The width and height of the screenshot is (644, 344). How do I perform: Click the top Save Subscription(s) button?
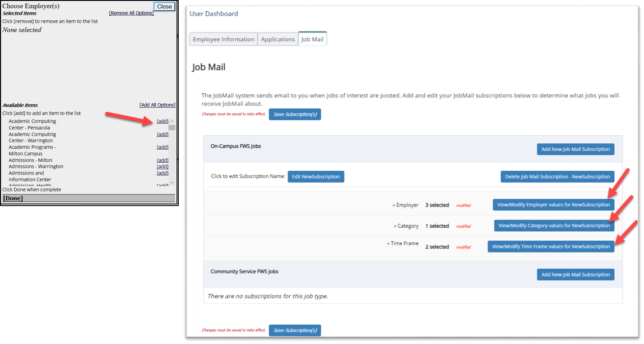(x=295, y=115)
